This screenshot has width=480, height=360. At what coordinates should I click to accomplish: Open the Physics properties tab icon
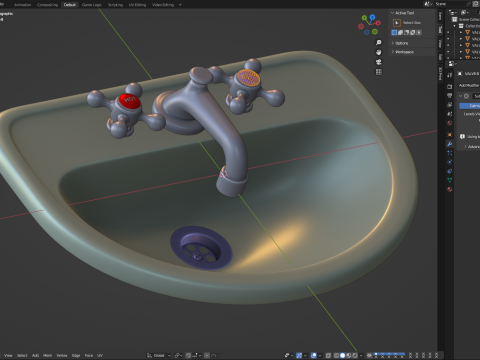(450, 162)
